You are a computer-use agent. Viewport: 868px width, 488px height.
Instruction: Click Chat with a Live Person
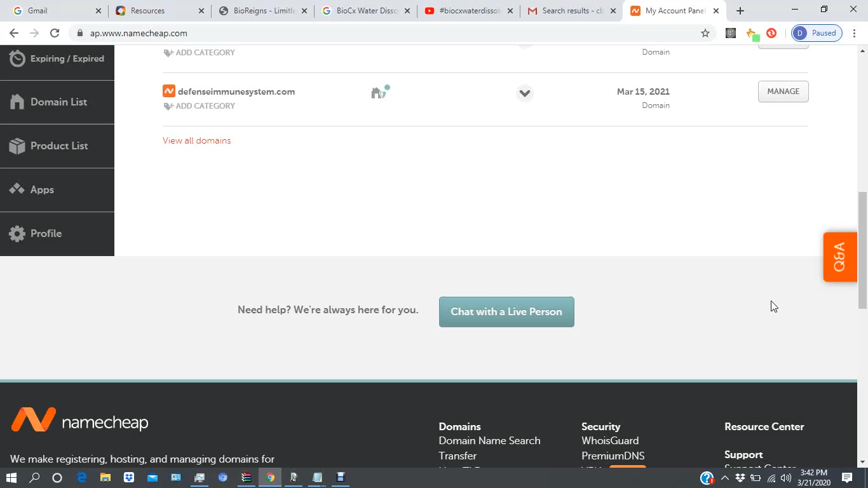(506, 312)
